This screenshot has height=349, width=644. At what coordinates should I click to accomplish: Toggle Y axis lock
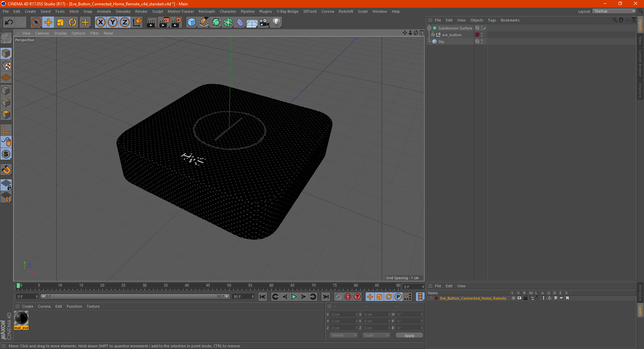[x=113, y=22]
